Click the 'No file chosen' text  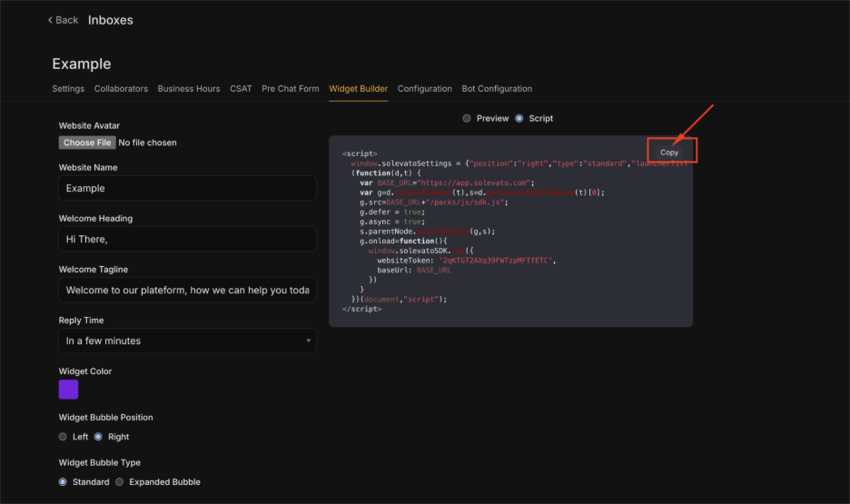pos(147,143)
